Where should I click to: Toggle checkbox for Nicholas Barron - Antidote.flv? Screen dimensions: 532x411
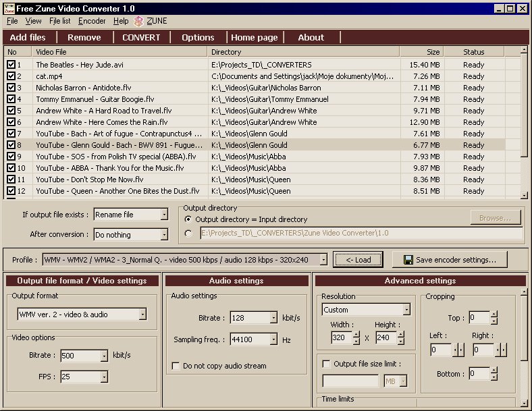(x=11, y=88)
